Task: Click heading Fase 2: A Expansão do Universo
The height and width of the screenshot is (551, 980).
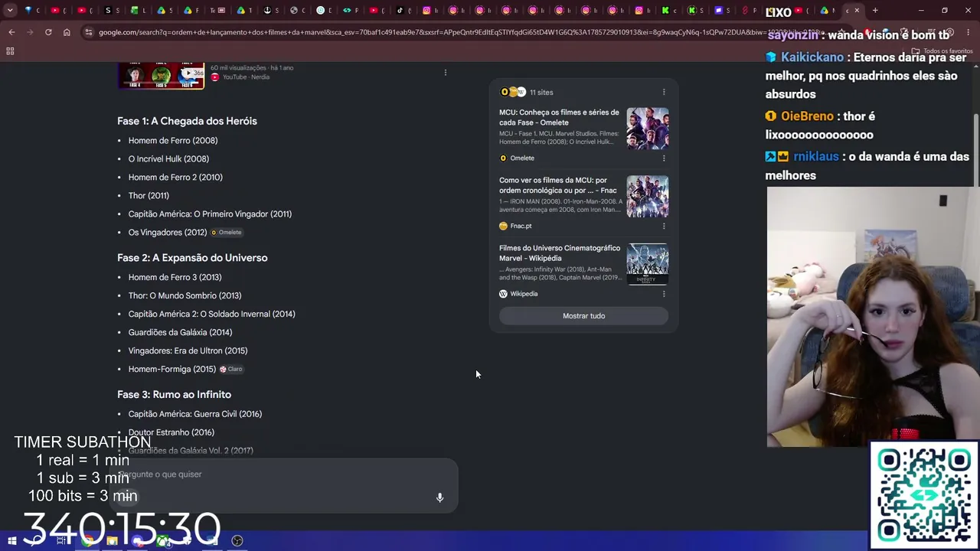Action: [x=192, y=258]
